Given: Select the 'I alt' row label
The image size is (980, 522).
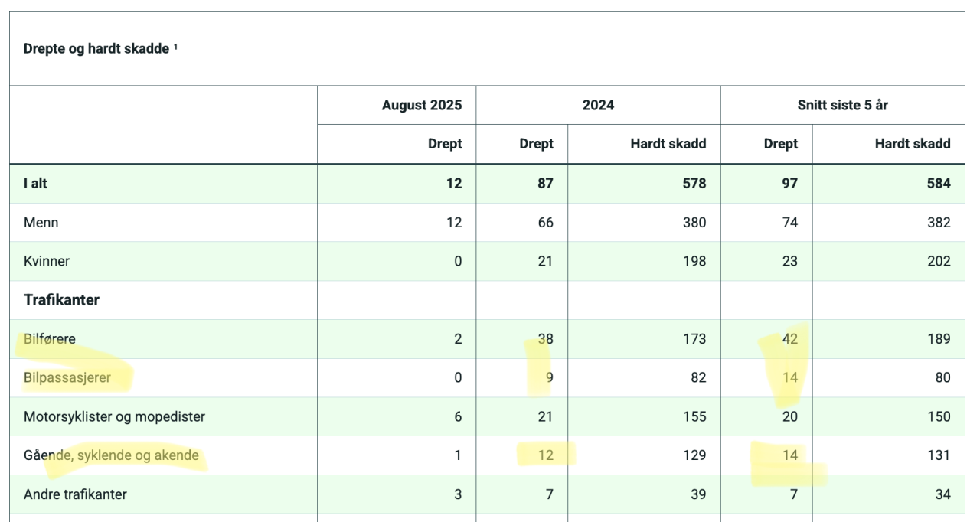Looking at the screenshot, I should (35, 184).
